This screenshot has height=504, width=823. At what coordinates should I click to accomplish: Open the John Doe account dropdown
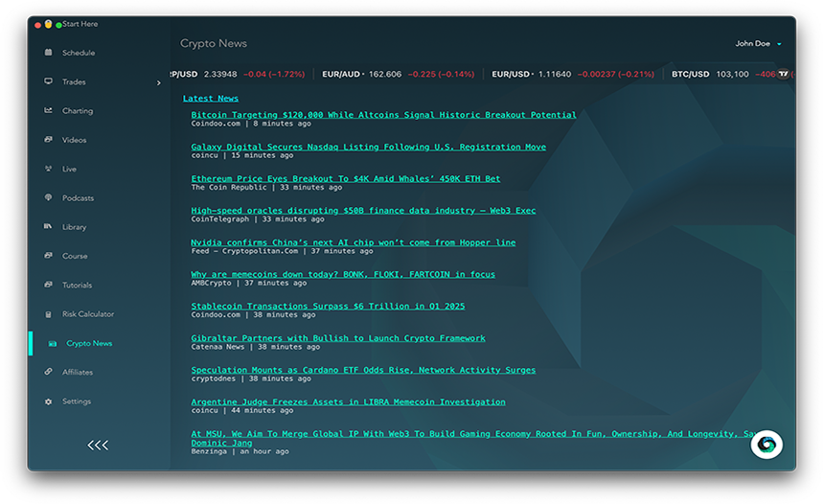pos(758,44)
